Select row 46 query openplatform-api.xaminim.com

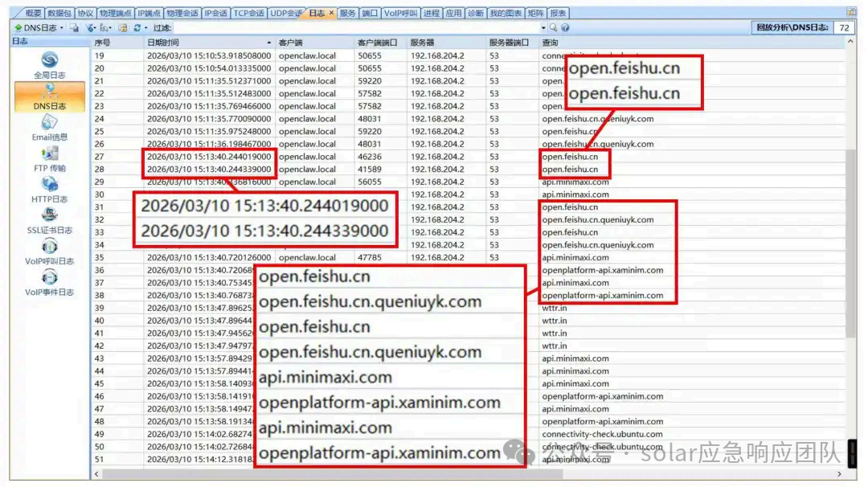602,397
